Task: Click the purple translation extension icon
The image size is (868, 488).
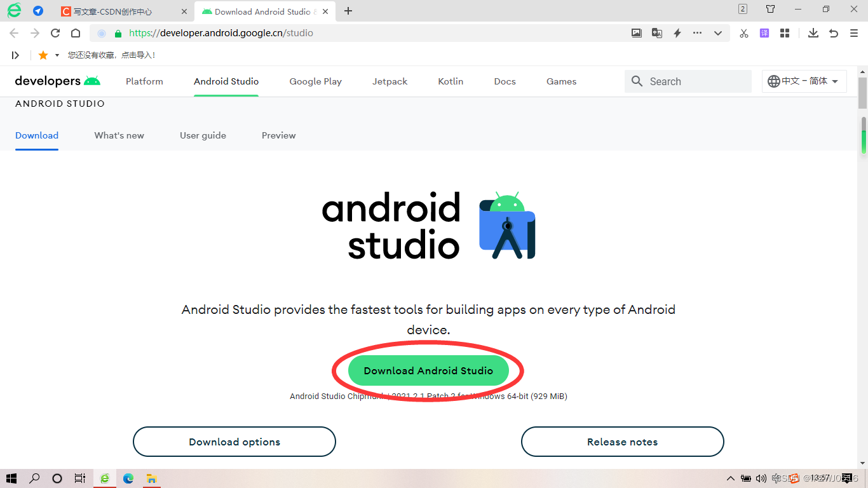Action: 764,33
